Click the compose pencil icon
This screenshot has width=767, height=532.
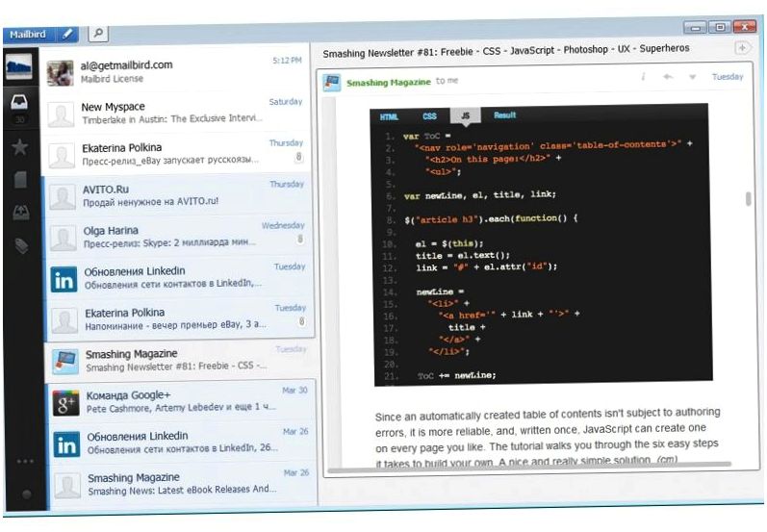pyautogui.click(x=68, y=34)
